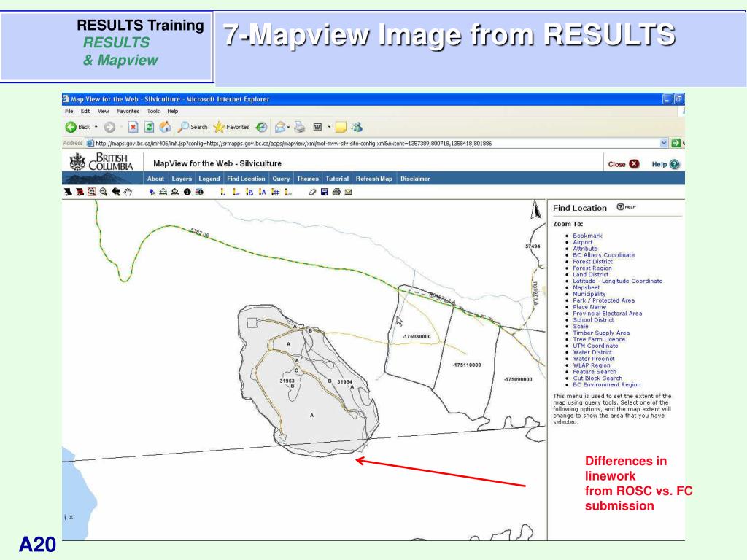Open the File menu

[69, 111]
